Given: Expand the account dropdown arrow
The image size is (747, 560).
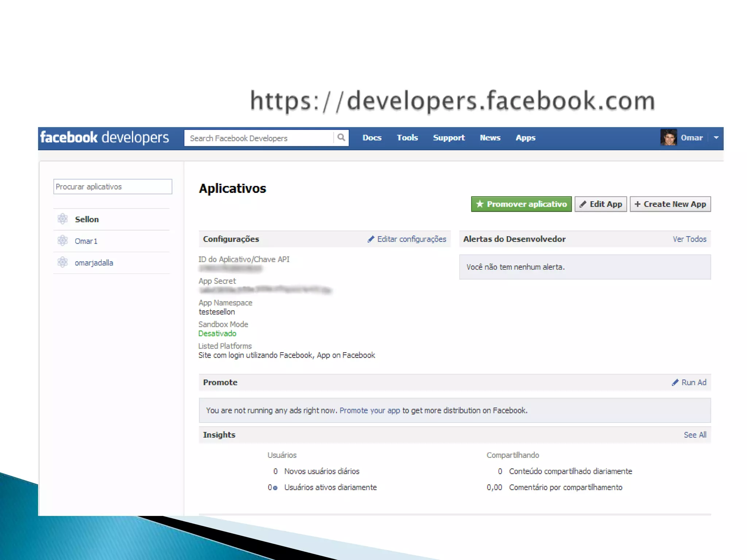Looking at the screenshot, I should pyautogui.click(x=716, y=138).
